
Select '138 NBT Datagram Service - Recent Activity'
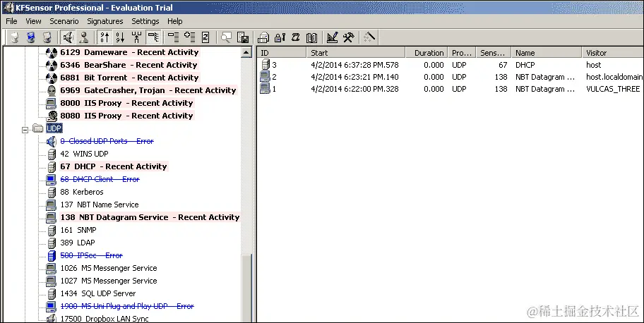coord(150,217)
